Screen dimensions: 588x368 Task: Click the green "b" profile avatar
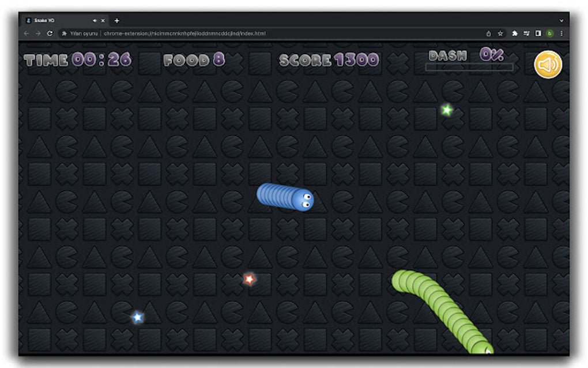point(550,33)
